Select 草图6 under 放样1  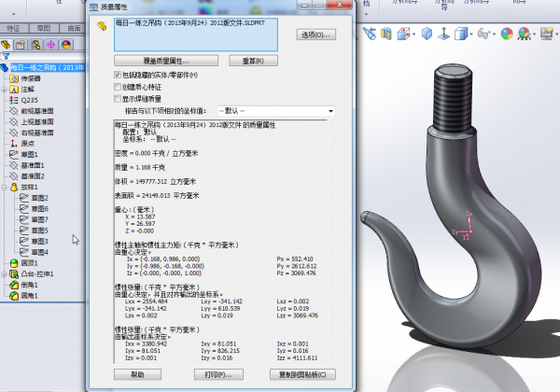[39, 209]
